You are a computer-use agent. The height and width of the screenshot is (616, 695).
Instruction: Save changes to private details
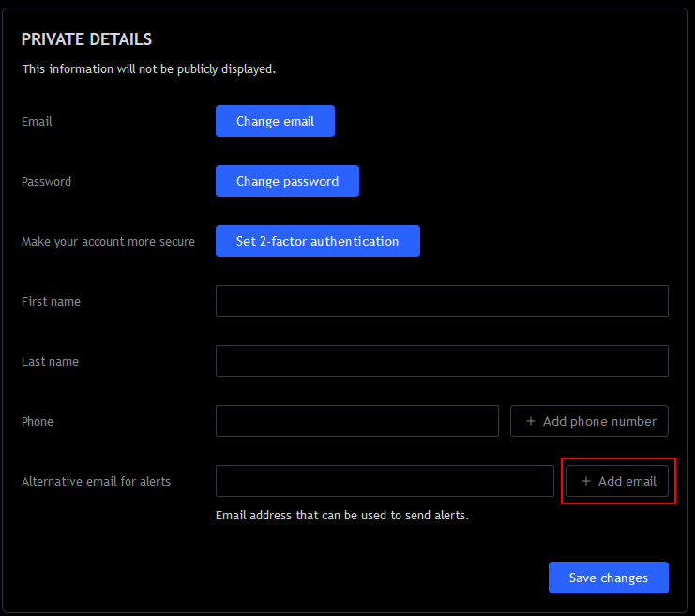(x=609, y=578)
